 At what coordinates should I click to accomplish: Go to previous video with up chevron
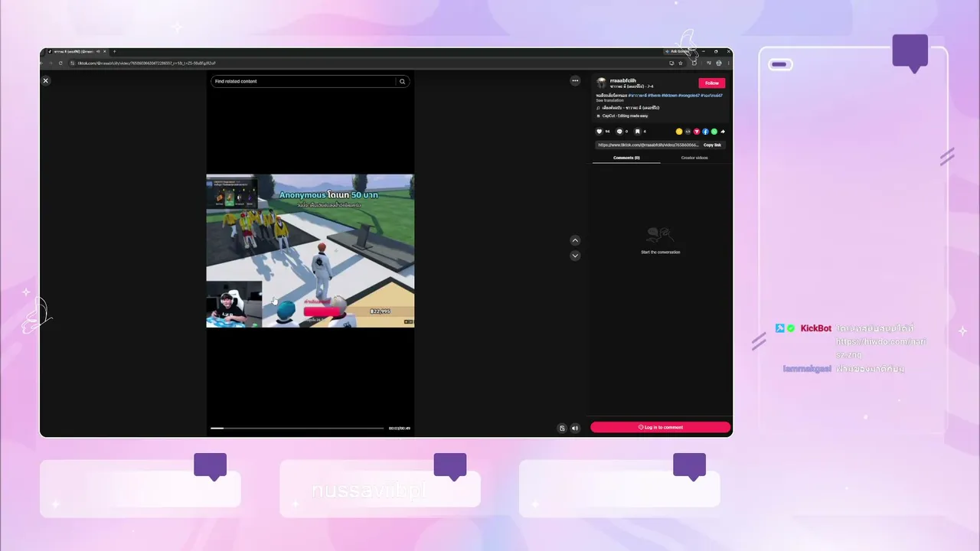pyautogui.click(x=575, y=240)
